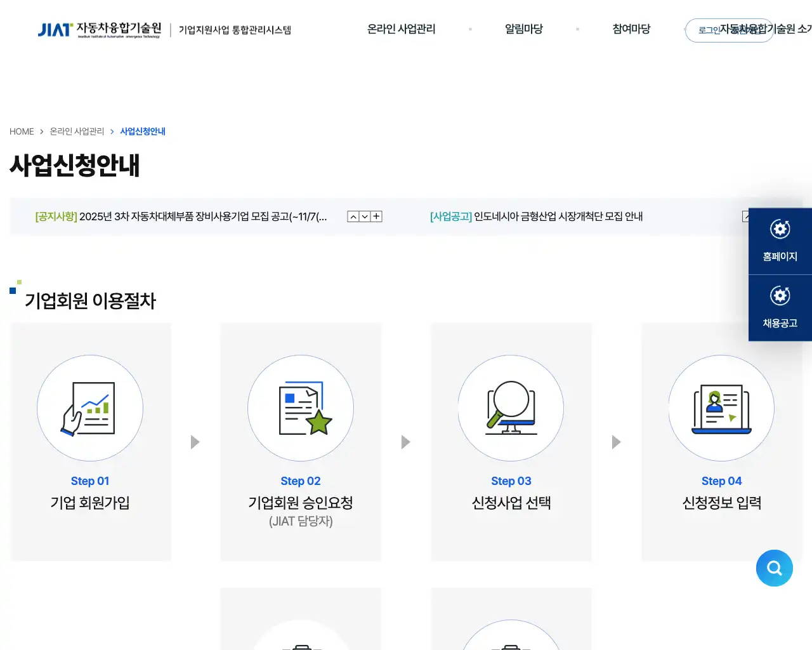Click the Step 03 magnifying glass monitor icon
The image size is (812, 650).
pyautogui.click(x=511, y=408)
